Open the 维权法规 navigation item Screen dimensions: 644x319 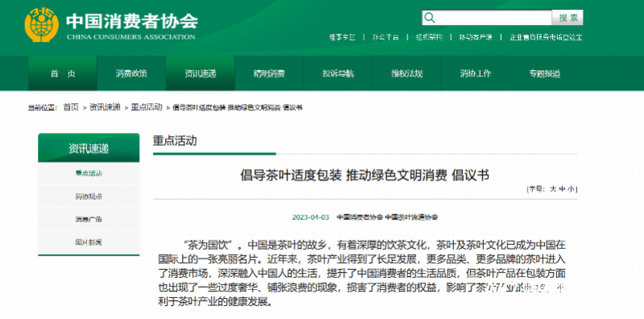point(407,73)
